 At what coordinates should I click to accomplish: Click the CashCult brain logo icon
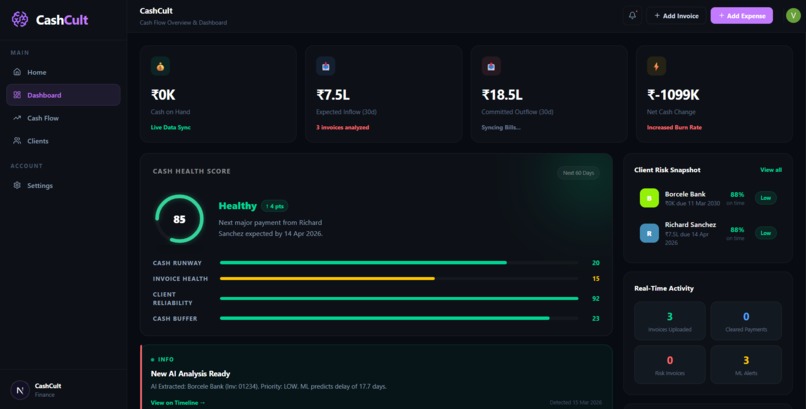pyautogui.click(x=20, y=20)
